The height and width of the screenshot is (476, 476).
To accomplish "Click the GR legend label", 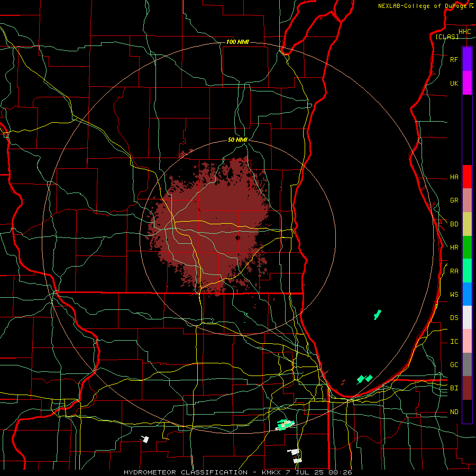I will 454,200.
